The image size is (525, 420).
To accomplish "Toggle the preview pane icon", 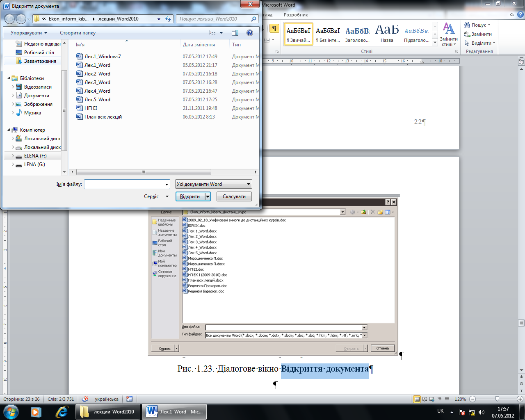I will [x=235, y=33].
